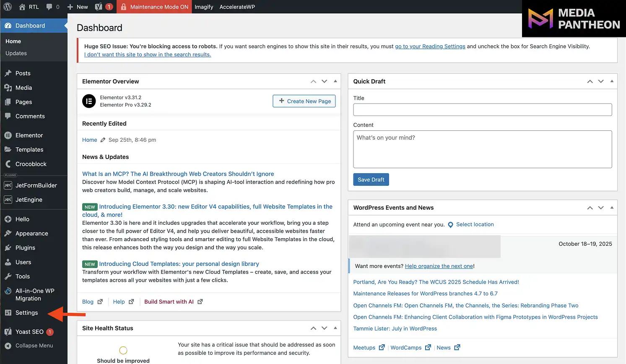This screenshot has height=364, width=626.
Task: Click the What's on your mind textarea
Action: click(483, 149)
